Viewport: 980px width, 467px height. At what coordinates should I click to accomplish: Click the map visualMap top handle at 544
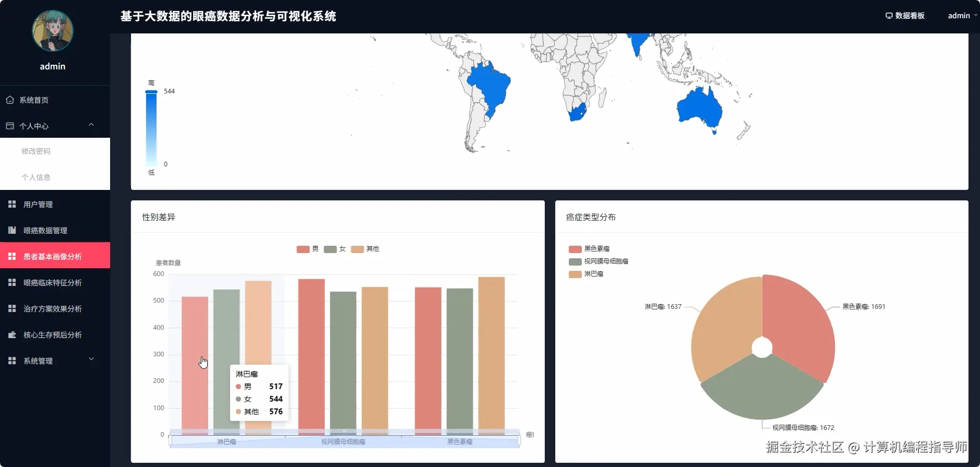coord(151,92)
